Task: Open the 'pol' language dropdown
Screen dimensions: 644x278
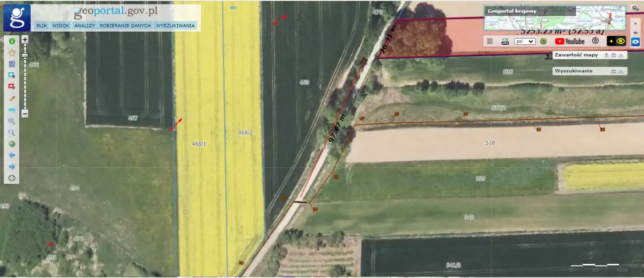Action: [525, 41]
